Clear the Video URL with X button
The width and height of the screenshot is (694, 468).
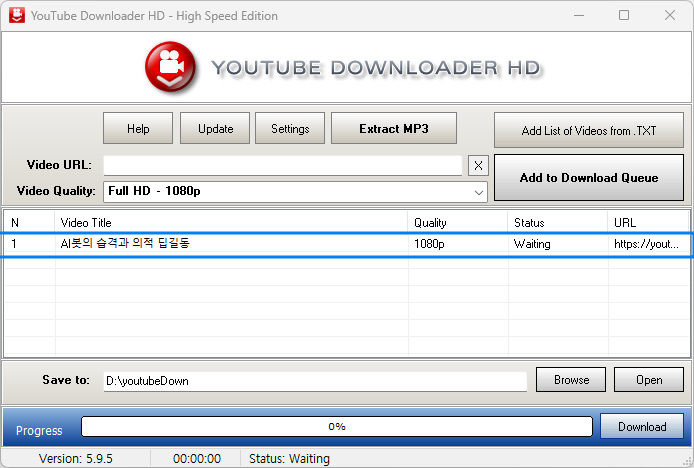(x=478, y=166)
